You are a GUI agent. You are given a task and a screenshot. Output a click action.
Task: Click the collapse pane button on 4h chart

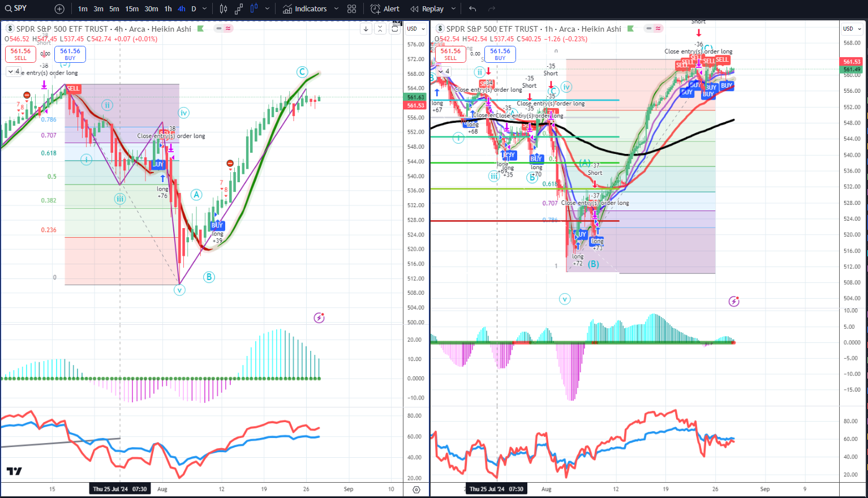point(380,29)
